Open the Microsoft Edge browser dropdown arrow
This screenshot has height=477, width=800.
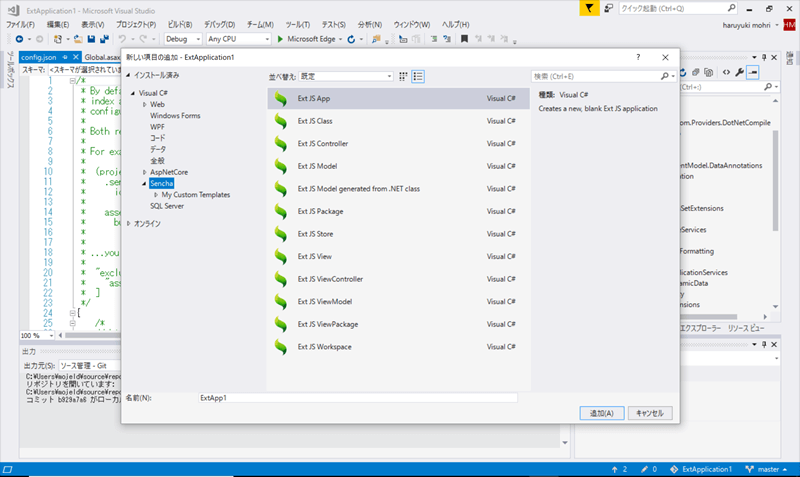[x=340, y=39]
